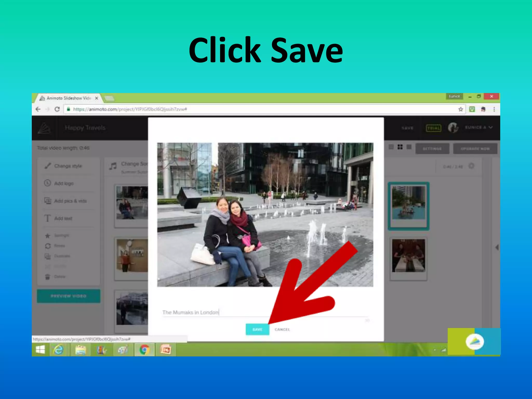Click the Animoto Slideshow Video browser tab
Screen dimensions: 532x399
pos(69,98)
